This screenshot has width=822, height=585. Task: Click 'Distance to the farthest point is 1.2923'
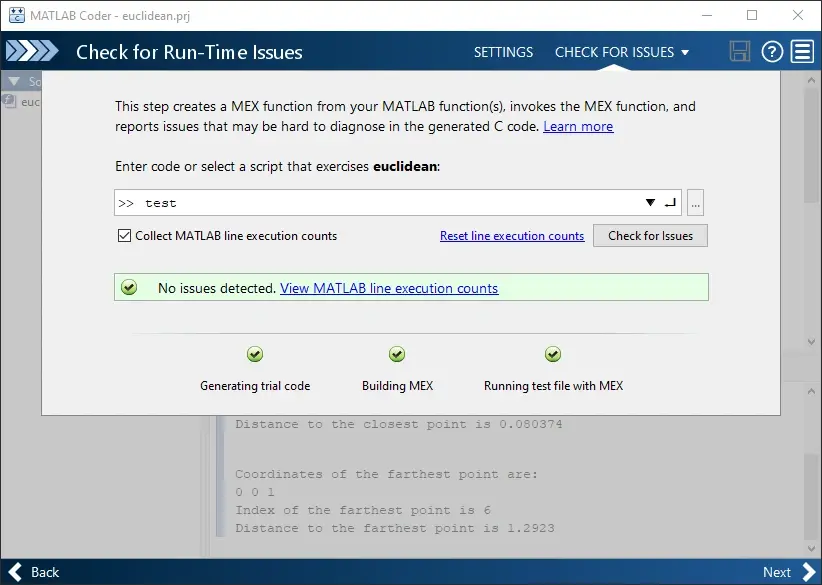click(395, 528)
